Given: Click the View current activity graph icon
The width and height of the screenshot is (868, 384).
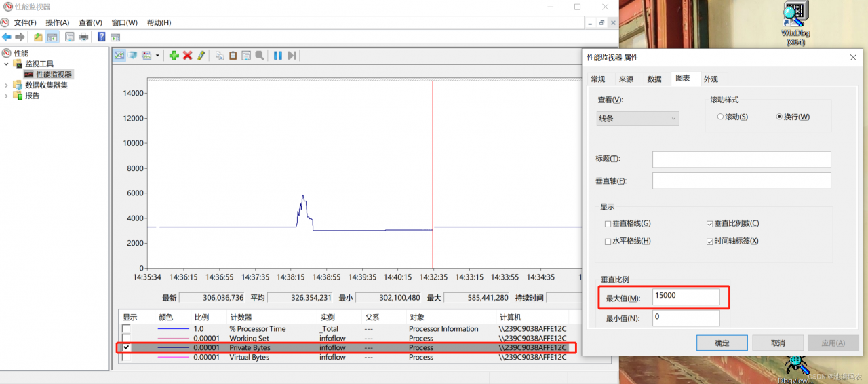Looking at the screenshot, I should pos(119,56).
